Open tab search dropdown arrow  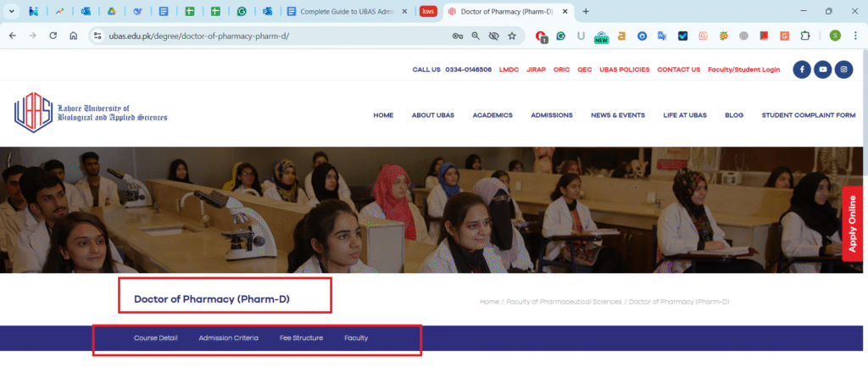click(12, 12)
